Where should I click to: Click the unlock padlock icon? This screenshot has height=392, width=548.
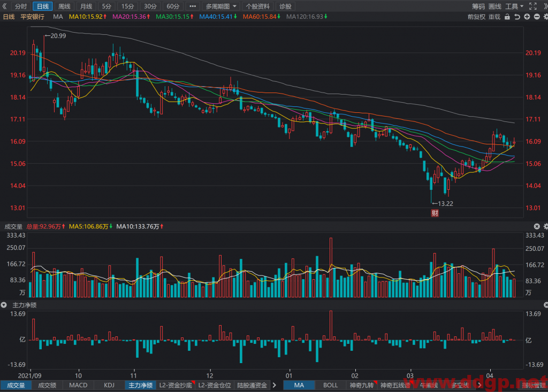507,17
